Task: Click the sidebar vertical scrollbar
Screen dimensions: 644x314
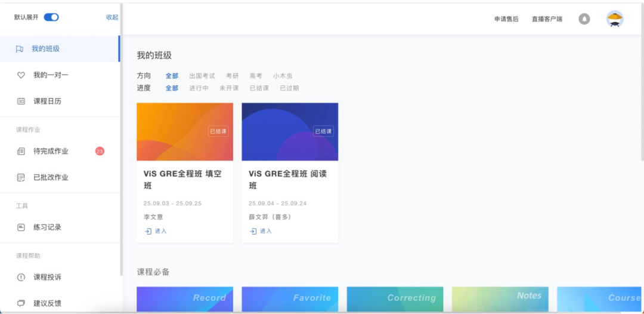Action: point(121,140)
